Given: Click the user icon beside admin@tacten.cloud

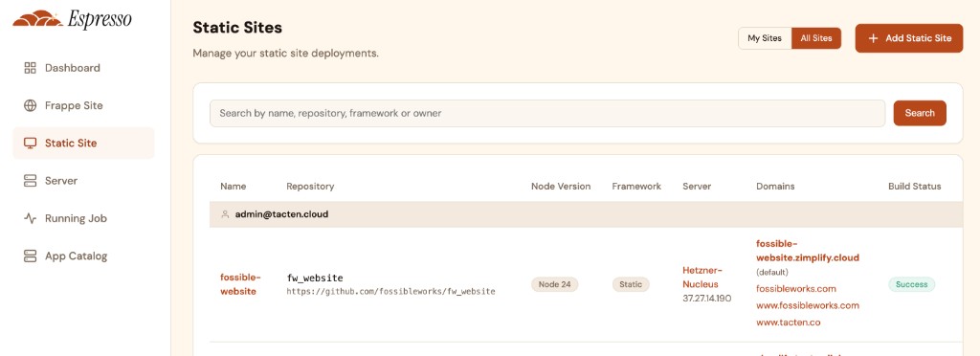Looking at the screenshot, I should click(225, 214).
